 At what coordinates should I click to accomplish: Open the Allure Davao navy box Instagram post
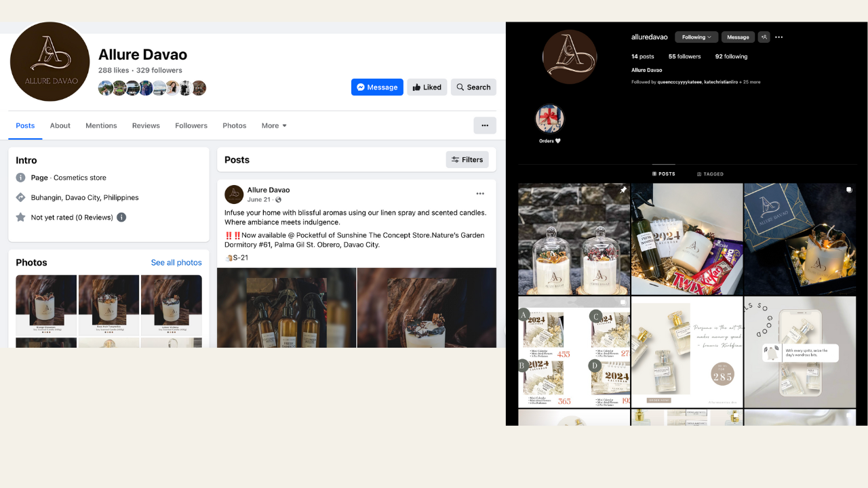tap(800, 239)
